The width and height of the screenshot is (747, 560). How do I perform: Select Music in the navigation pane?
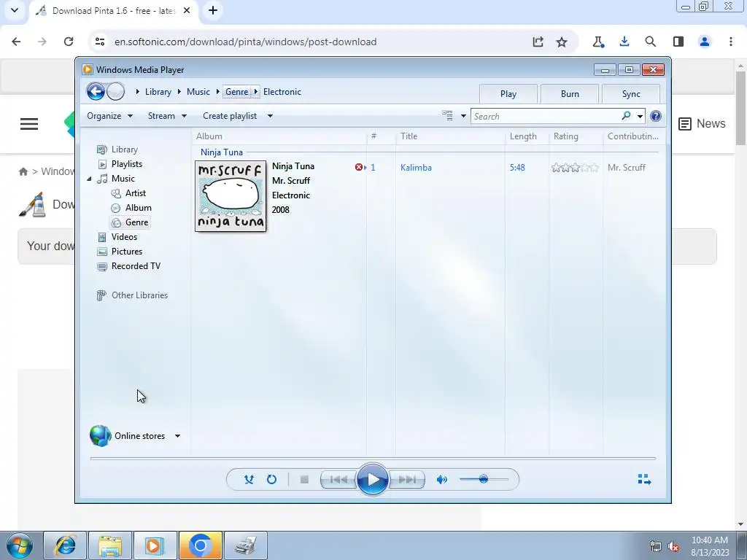click(x=123, y=179)
